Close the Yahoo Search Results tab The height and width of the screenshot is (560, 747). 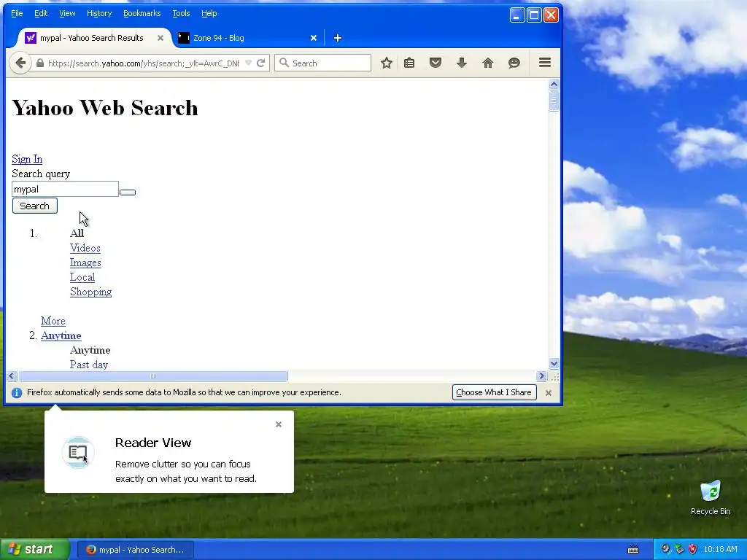(160, 38)
